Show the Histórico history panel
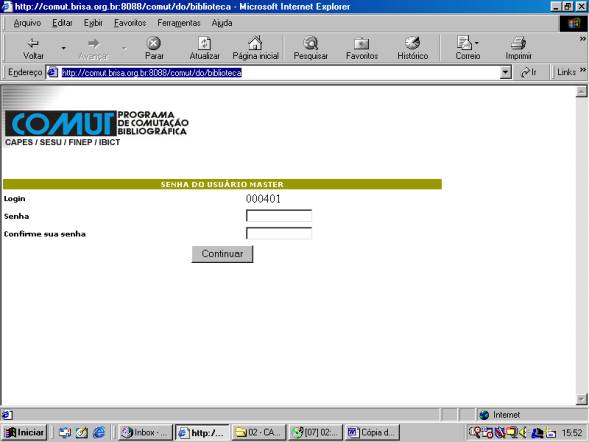589x442 pixels. (412, 43)
